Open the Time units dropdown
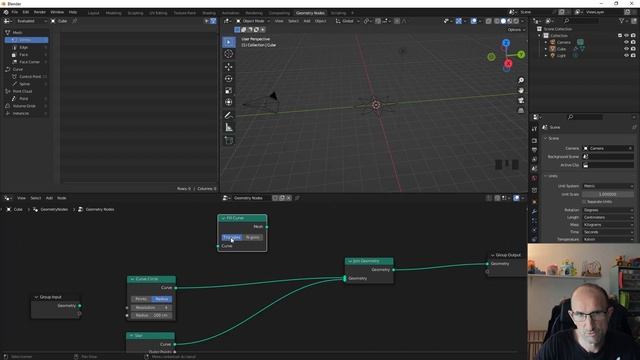Viewport: 640px width, 360px height. [608, 232]
